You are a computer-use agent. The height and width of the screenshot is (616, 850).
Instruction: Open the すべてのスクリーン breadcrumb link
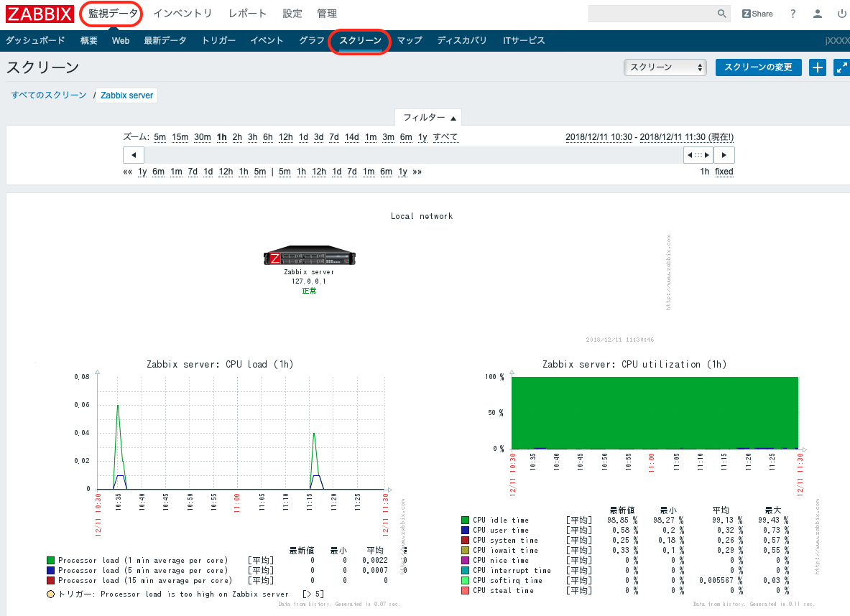point(48,95)
